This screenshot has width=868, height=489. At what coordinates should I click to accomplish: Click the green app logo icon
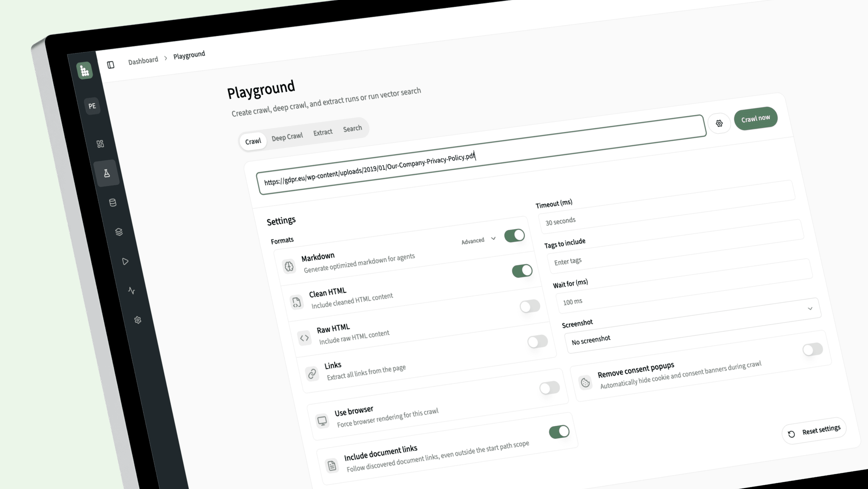(85, 70)
